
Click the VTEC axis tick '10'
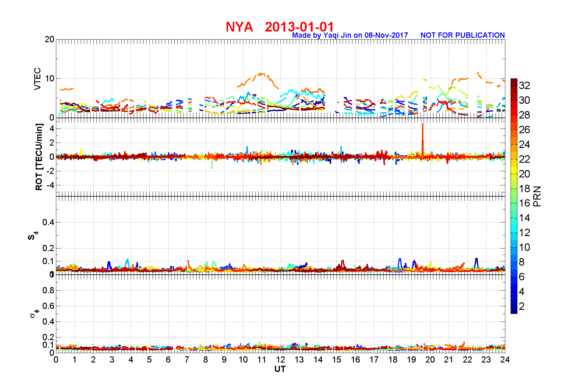point(49,78)
